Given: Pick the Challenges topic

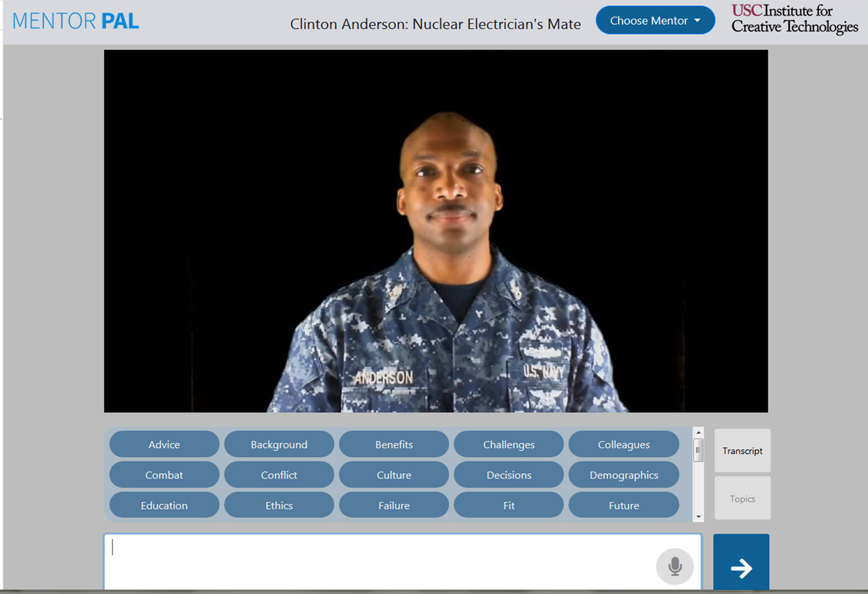Looking at the screenshot, I should click(x=508, y=444).
